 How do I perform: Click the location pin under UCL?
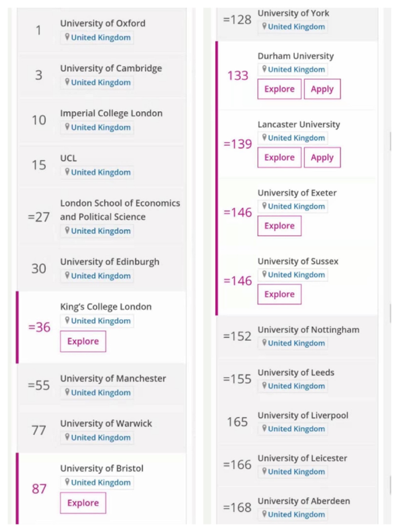coord(67,172)
